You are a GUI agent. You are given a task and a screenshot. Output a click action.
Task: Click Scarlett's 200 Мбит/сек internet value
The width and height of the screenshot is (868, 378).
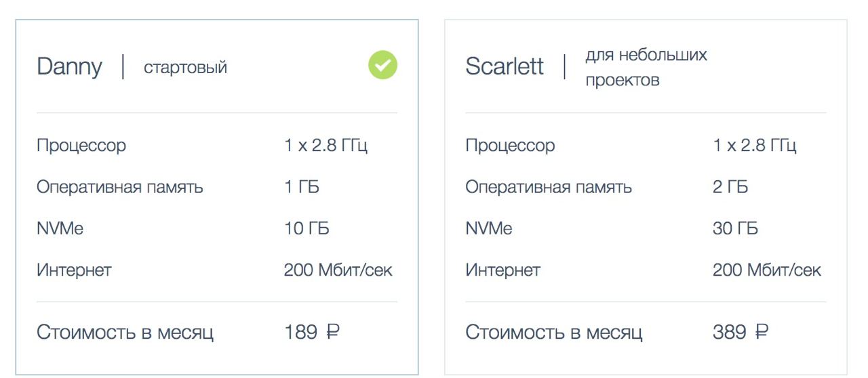click(x=767, y=270)
